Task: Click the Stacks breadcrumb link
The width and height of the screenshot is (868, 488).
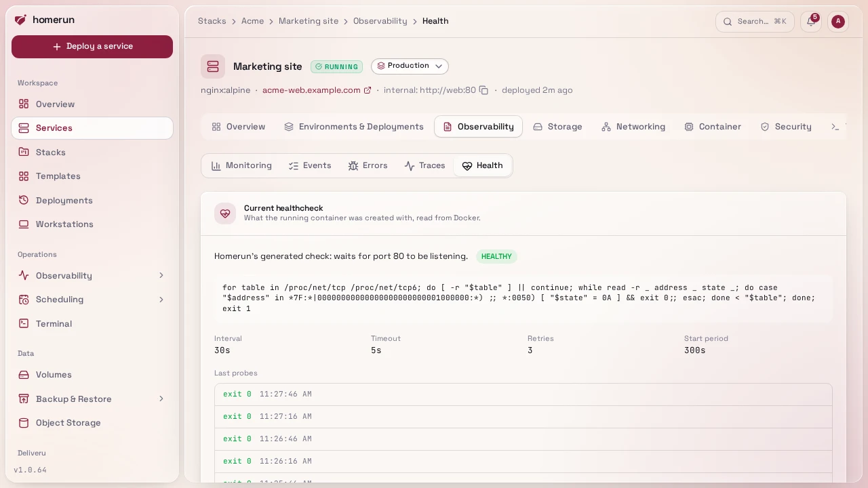Action: pyautogui.click(x=212, y=21)
